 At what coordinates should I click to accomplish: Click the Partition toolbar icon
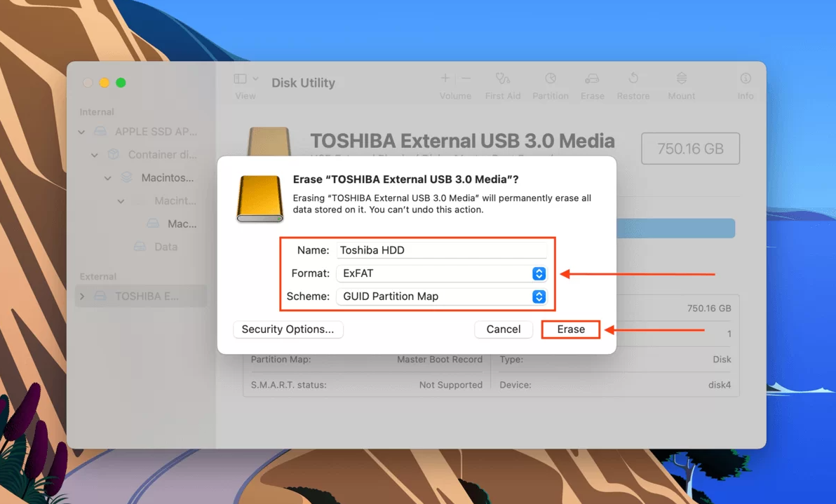[551, 79]
